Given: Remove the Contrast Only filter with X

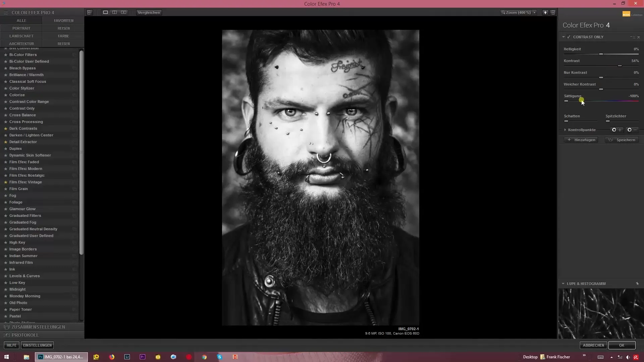Looking at the screenshot, I should (x=639, y=37).
